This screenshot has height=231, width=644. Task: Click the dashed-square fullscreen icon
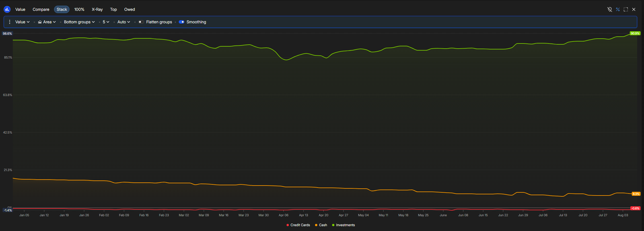click(x=626, y=9)
